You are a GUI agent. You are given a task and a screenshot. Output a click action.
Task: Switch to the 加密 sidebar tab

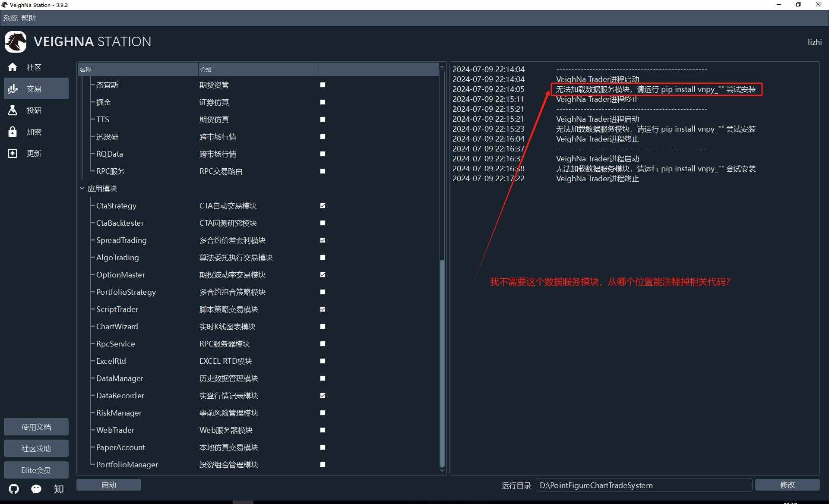click(x=36, y=132)
